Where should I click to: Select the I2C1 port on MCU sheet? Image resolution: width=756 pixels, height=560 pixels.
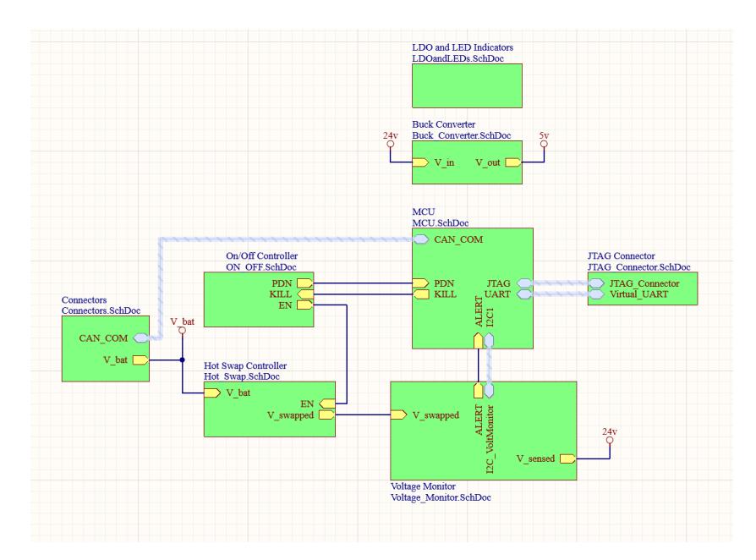pos(489,341)
